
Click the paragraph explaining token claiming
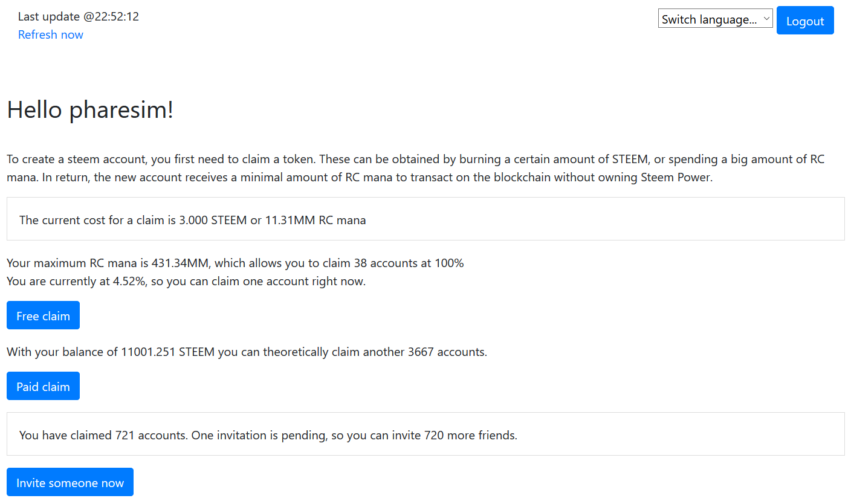pos(416,169)
